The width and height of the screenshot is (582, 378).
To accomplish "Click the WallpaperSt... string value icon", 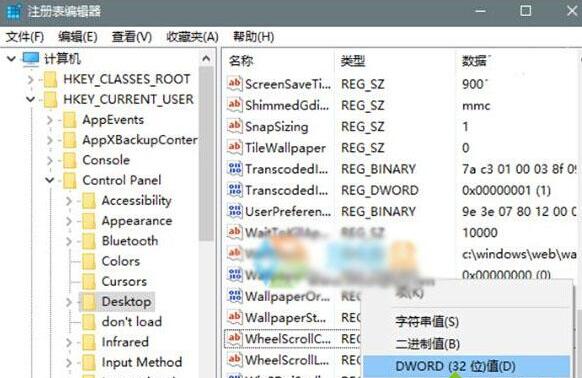I will (x=235, y=317).
